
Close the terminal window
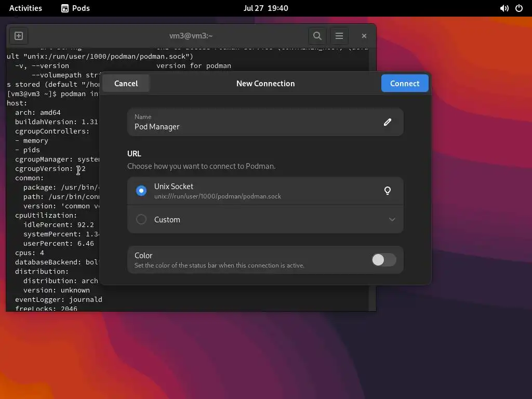364,36
